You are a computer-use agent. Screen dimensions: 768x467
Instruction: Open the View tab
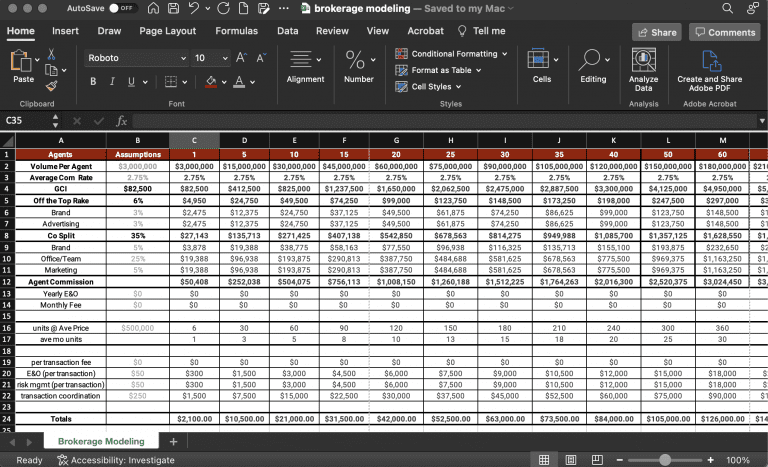click(378, 31)
